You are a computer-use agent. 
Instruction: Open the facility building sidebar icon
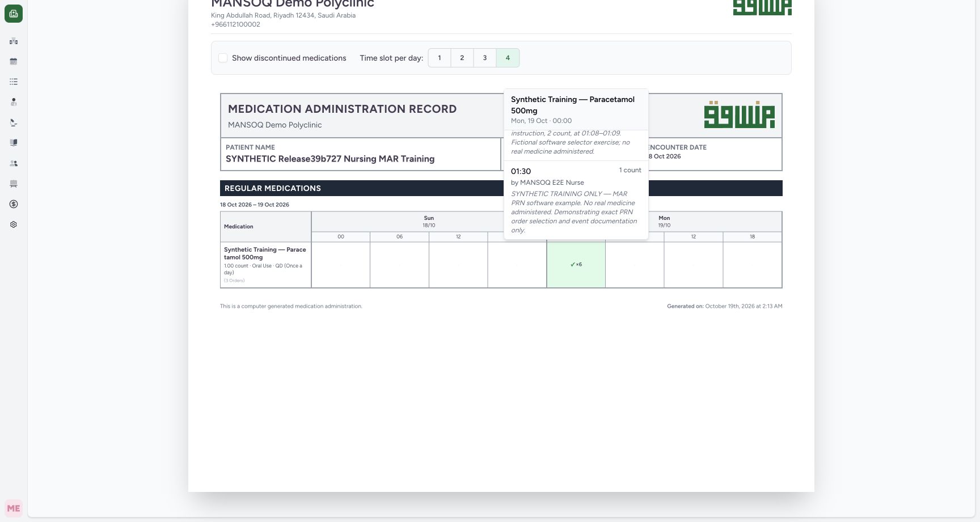14,41
